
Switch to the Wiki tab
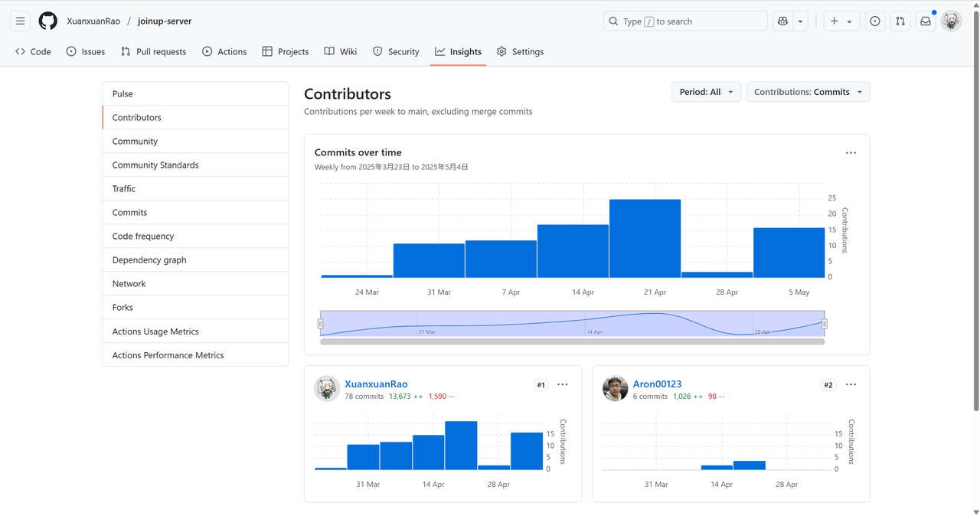point(341,51)
